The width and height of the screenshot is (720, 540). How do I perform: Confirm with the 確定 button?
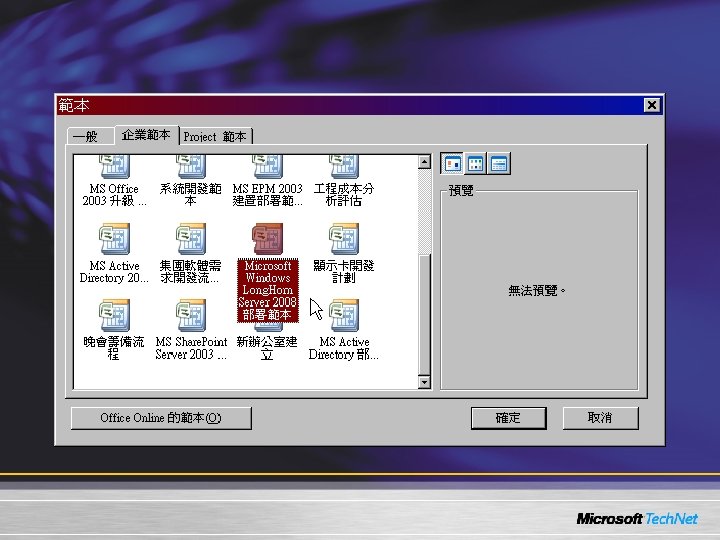[x=508, y=418]
